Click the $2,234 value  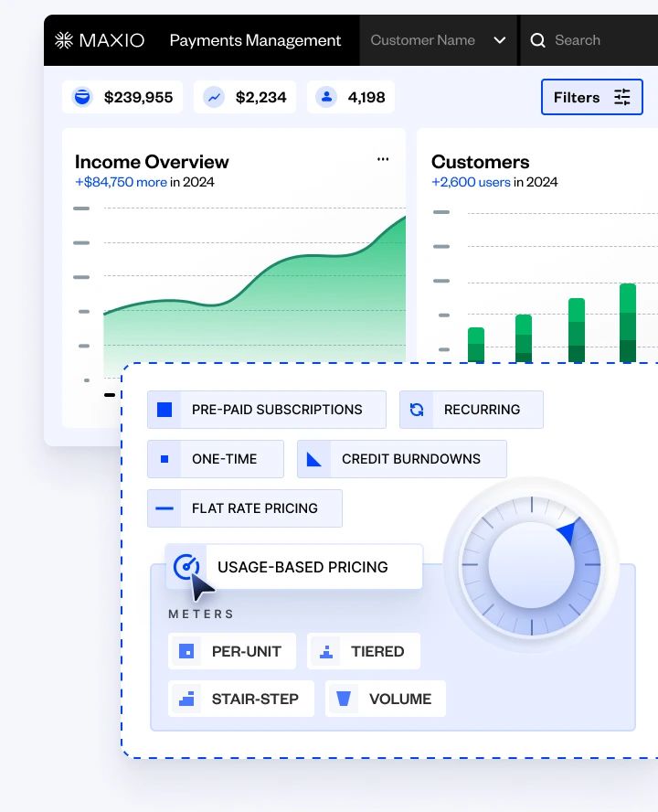point(261,97)
